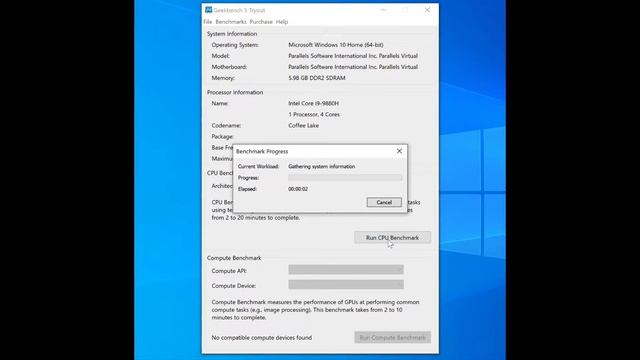This screenshot has width=640, height=360.
Task: Click the 'Coffee Lake' codename value
Action: tap(304, 125)
